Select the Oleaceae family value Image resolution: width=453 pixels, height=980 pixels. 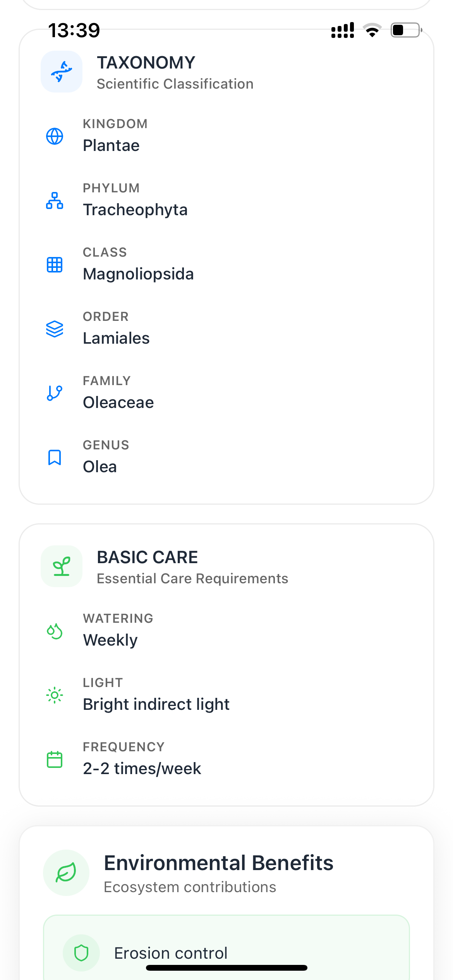[x=118, y=403]
